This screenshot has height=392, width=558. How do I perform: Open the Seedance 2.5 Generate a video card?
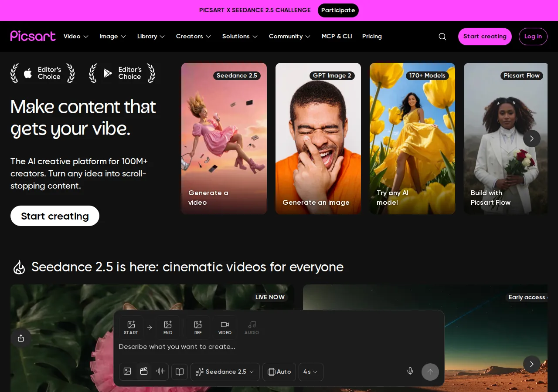(x=224, y=139)
